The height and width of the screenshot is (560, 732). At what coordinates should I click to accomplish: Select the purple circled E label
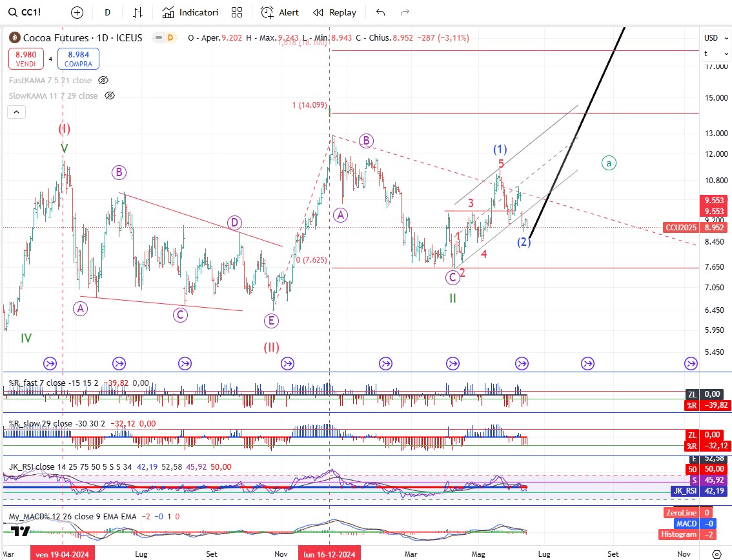coord(271,321)
